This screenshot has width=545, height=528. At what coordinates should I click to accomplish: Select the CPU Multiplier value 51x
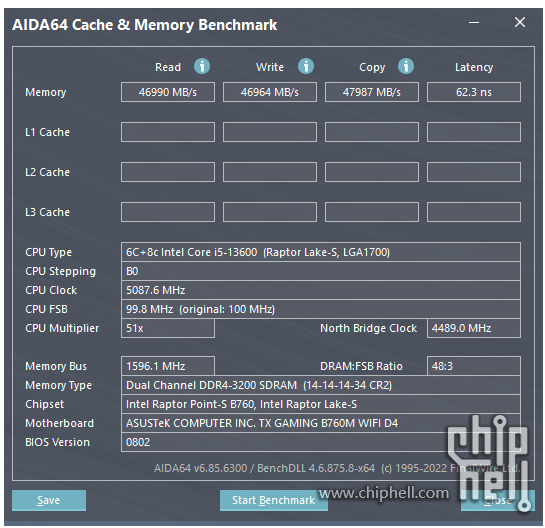(168, 328)
